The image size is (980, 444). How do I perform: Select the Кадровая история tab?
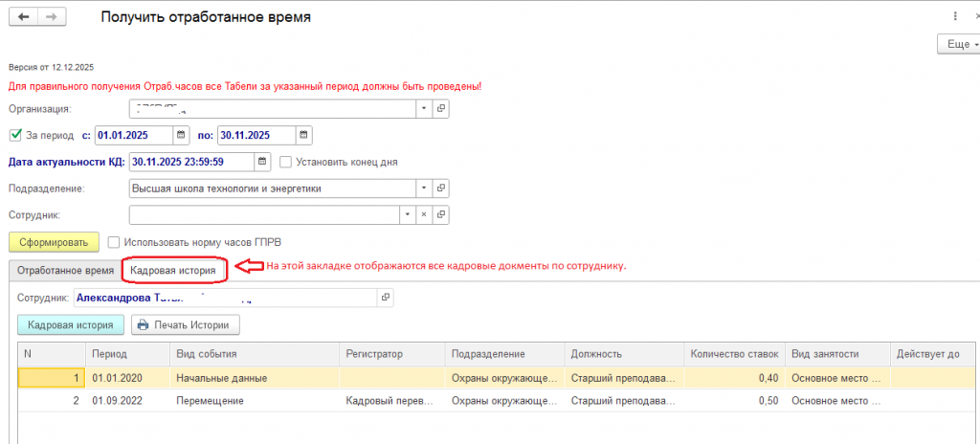[172, 271]
